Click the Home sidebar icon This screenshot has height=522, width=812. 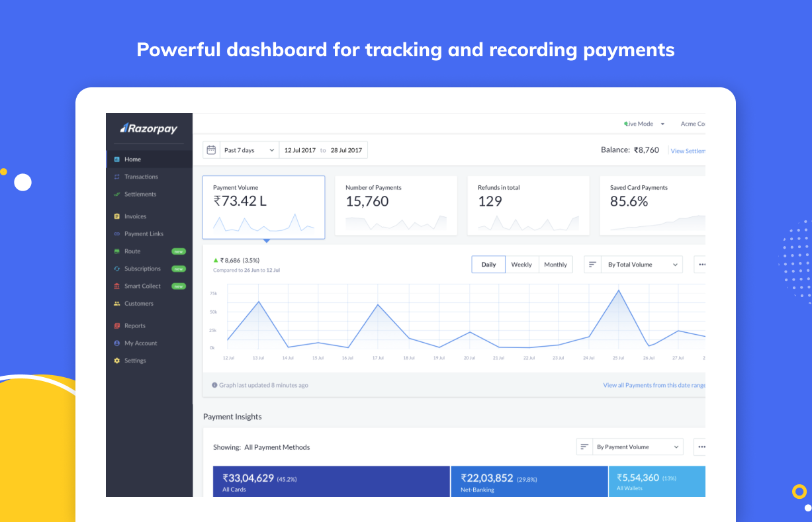point(116,159)
